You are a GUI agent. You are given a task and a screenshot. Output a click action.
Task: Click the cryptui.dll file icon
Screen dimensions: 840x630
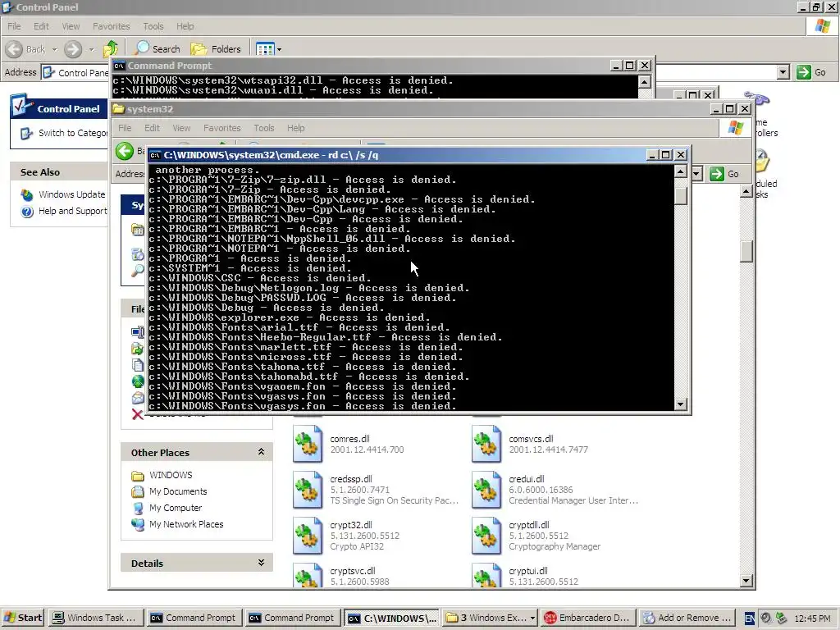coord(487,575)
